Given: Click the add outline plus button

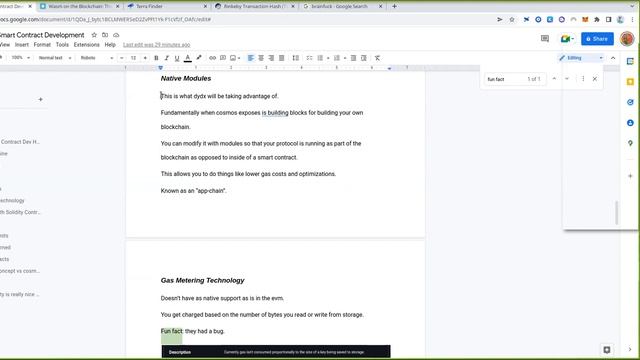Looking at the screenshot, I should point(40,99).
